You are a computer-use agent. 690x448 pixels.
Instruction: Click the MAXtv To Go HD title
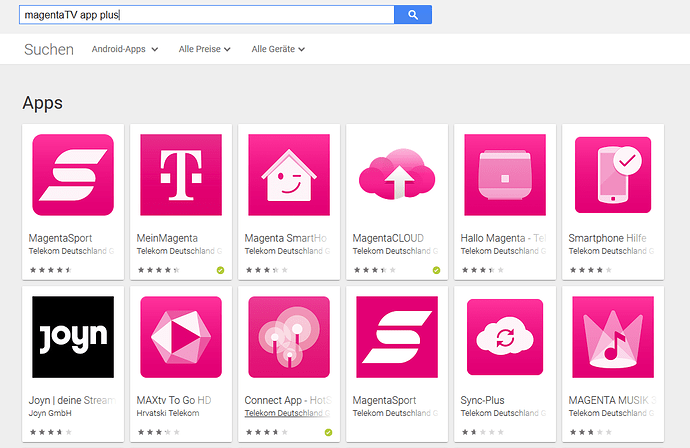tap(174, 400)
